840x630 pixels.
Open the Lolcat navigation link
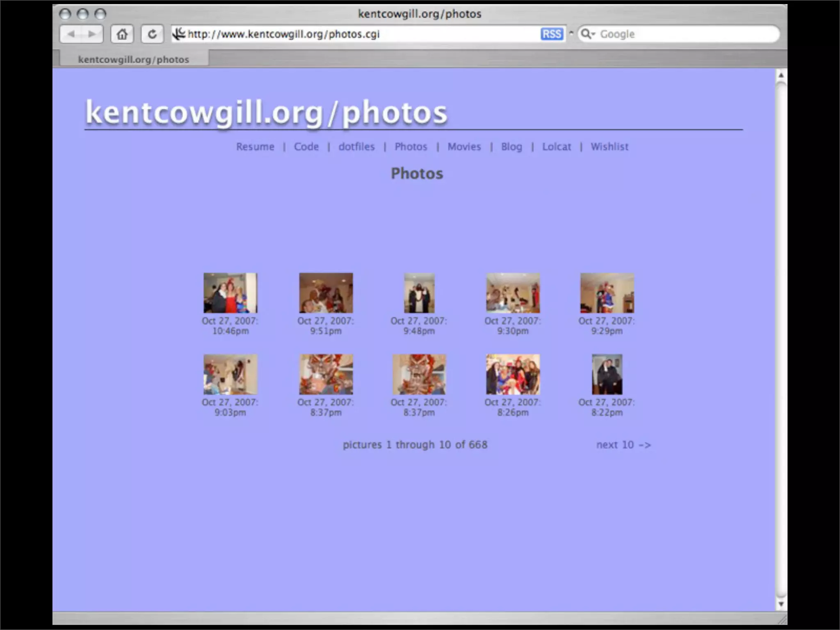point(557,146)
